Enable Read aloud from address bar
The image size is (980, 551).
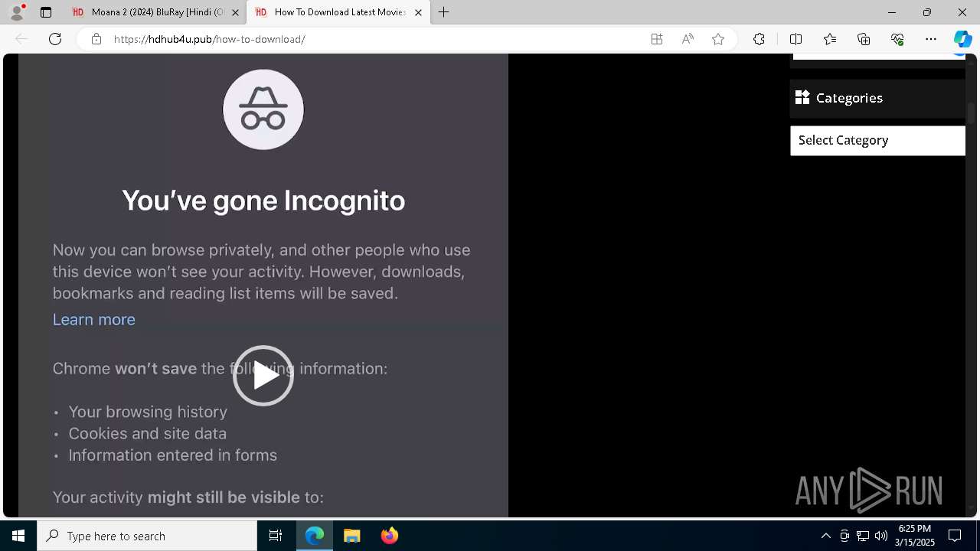click(x=688, y=39)
